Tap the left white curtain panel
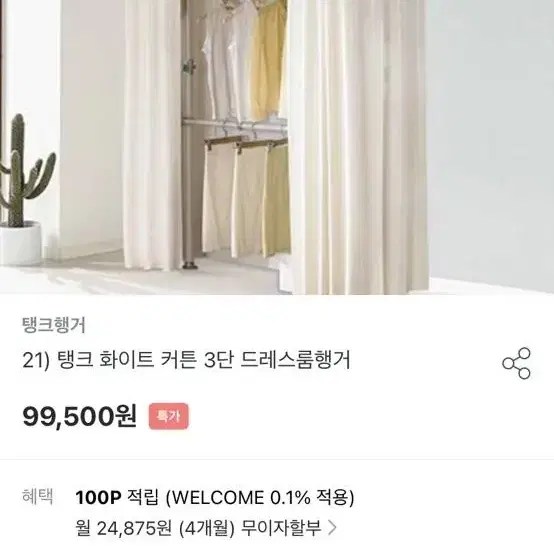This screenshot has width=554, height=554. pos(152,134)
